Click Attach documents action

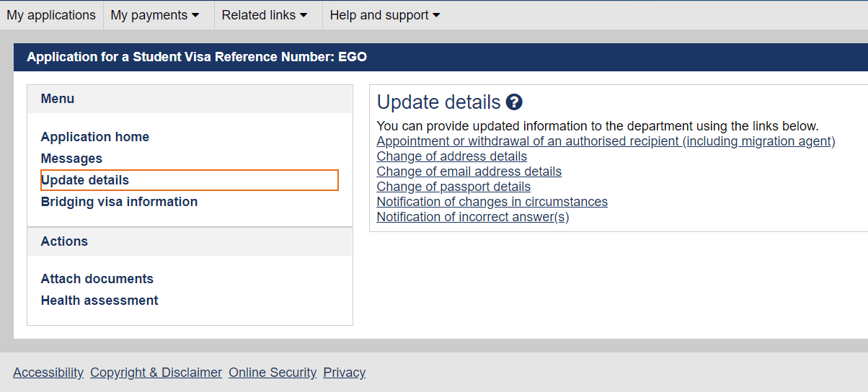coord(97,279)
